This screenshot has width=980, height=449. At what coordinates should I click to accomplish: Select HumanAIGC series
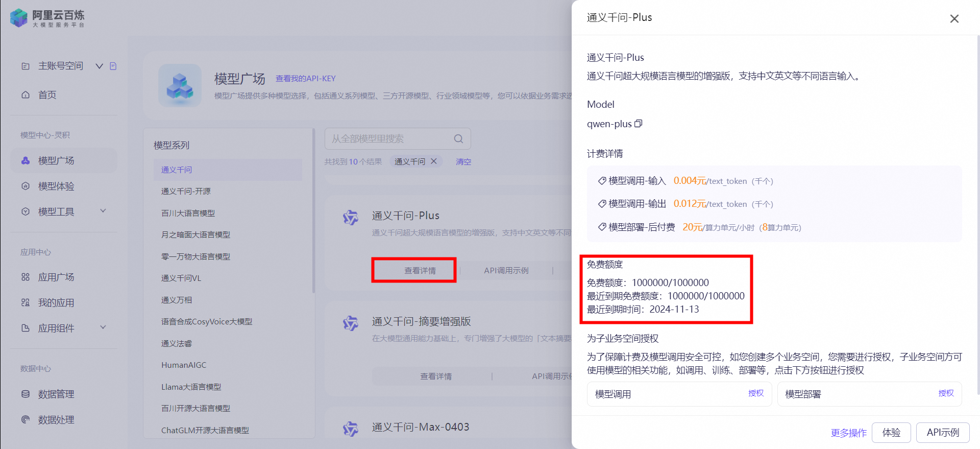tap(184, 365)
